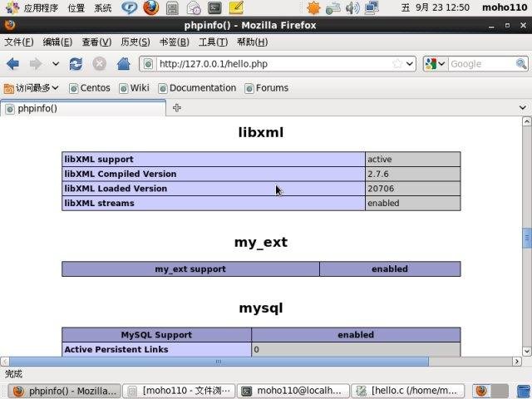This screenshot has height=399, width=532.
Task: Open the yellow notes panel icon
Action: (x=236, y=7)
